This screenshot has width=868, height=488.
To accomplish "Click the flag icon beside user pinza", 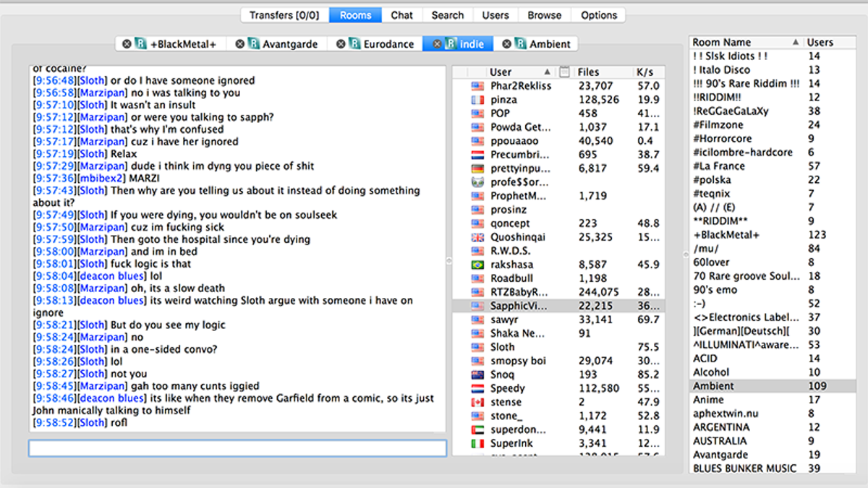I will [x=477, y=100].
